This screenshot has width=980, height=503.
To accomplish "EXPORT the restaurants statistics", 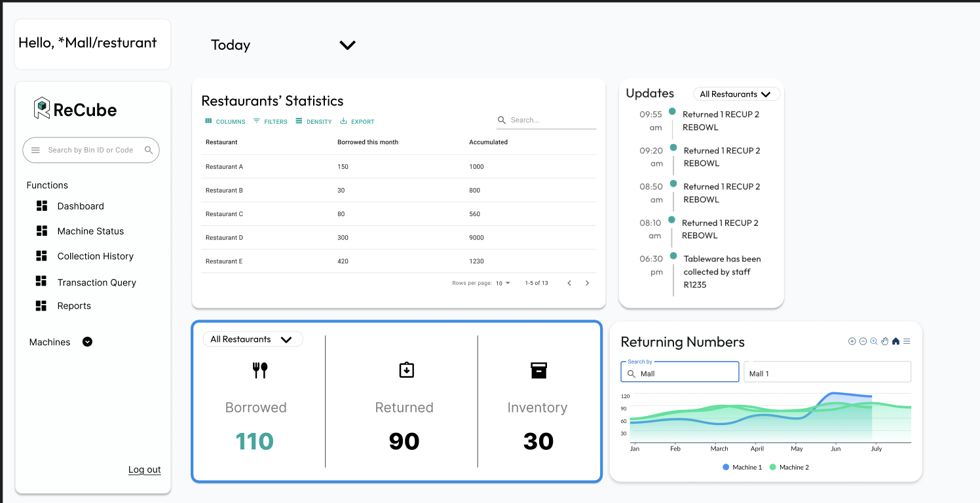I will click(357, 121).
